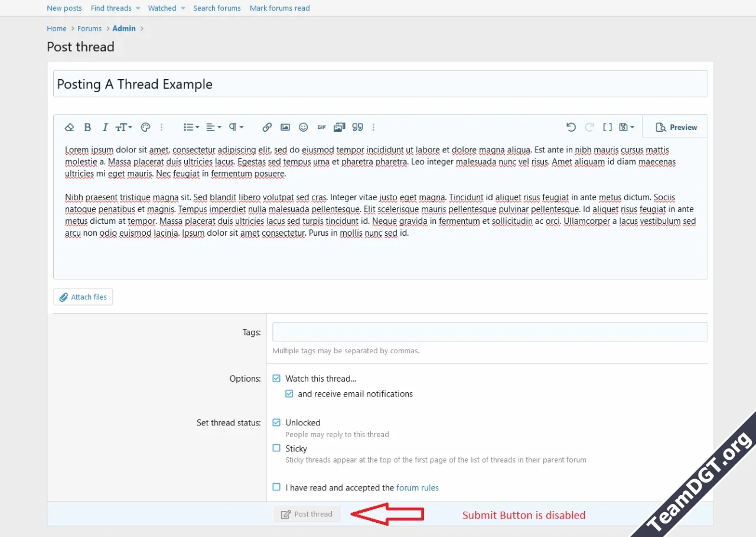The image size is (756, 537).
Task: Follow the forum rules link
Action: pyautogui.click(x=418, y=487)
